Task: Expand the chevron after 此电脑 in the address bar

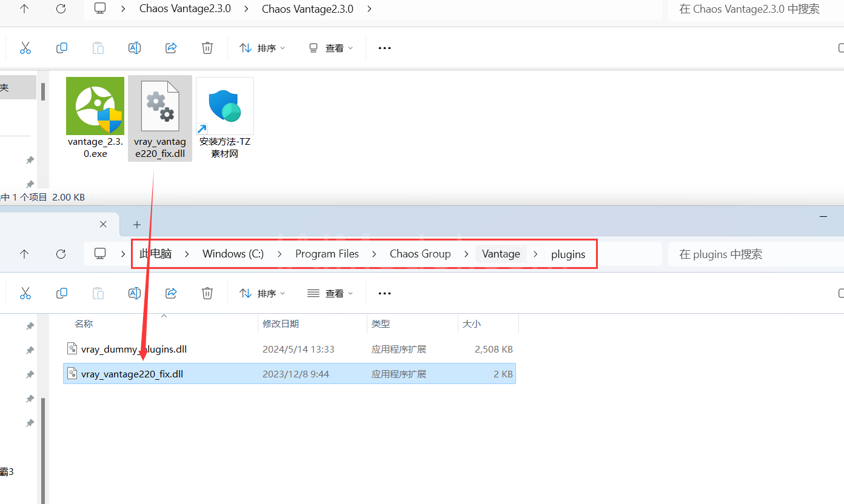Action: [x=187, y=254]
